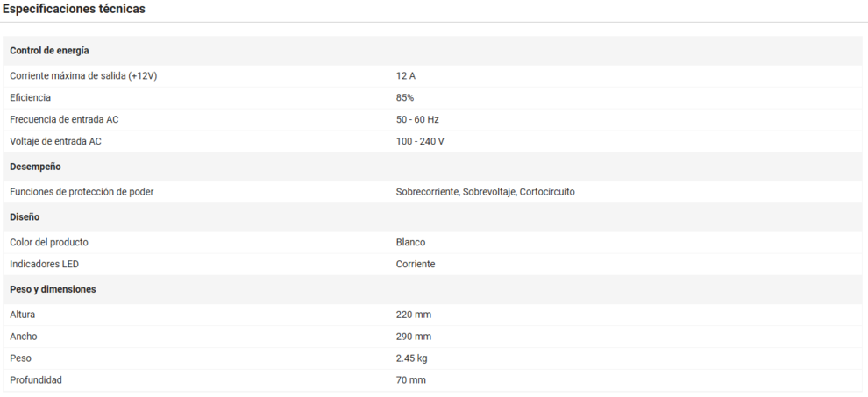The image size is (868, 397).
Task: Click the Desempeño section header
Action: coord(35,167)
